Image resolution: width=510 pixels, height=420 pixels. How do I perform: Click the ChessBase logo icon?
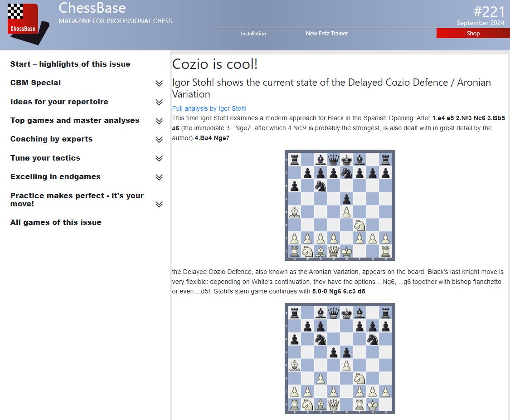(x=28, y=24)
